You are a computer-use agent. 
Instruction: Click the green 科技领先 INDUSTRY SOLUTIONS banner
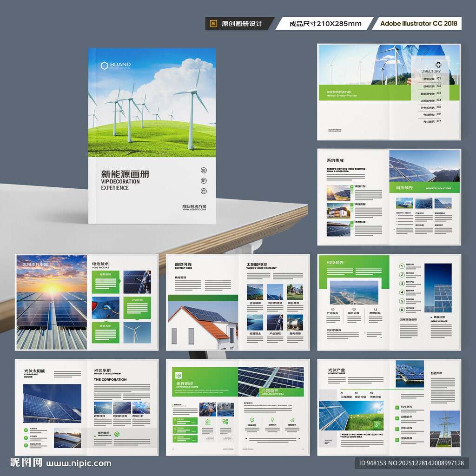pos(424,188)
